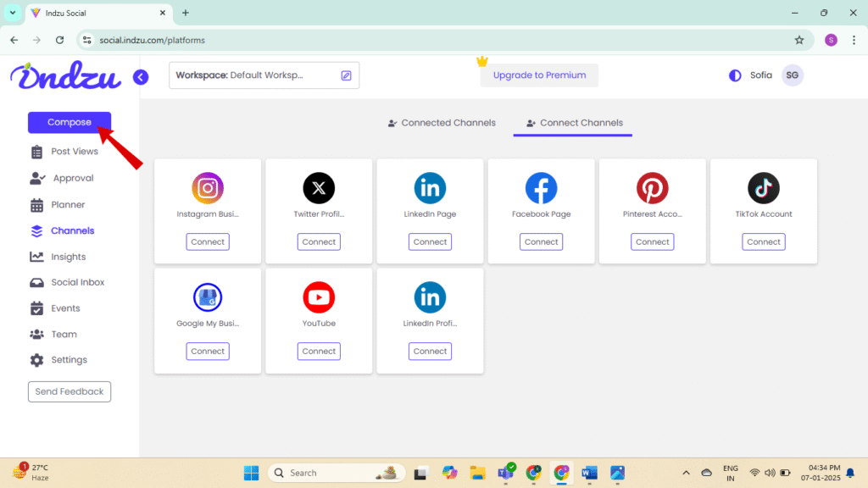Click the Google My Business icon

[208, 297]
